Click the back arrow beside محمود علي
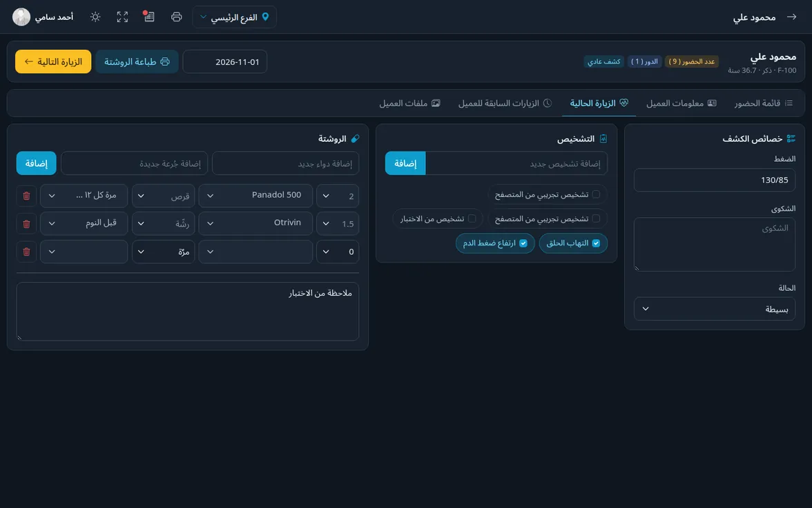The height and width of the screenshot is (508, 812). (791, 17)
